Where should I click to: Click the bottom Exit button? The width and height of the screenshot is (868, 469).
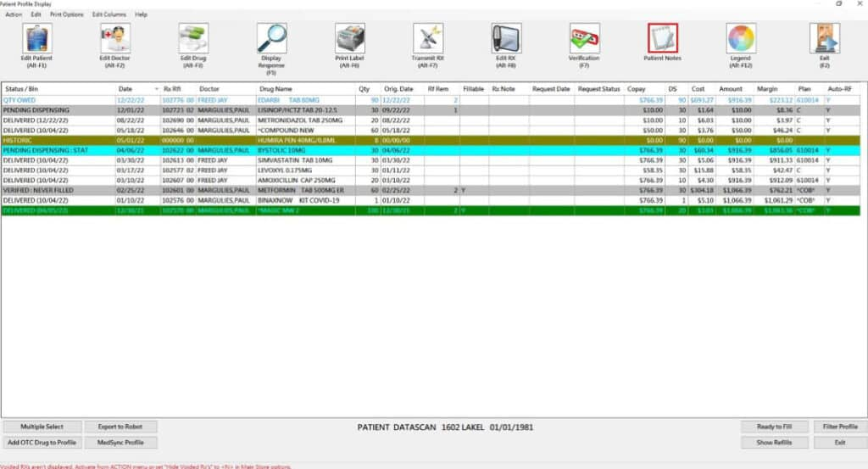(x=840, y=443)
